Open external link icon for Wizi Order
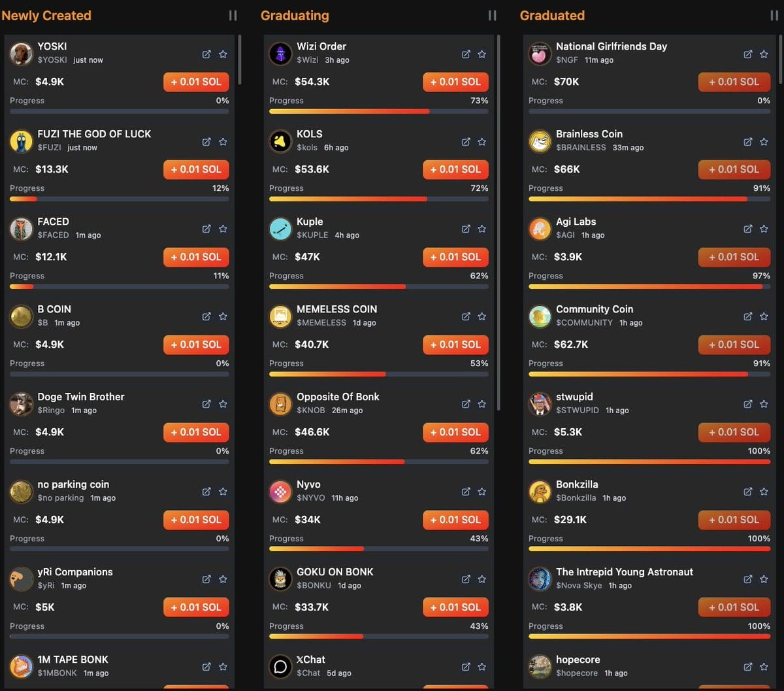784x691 pixels. click(x=466, y=54)
